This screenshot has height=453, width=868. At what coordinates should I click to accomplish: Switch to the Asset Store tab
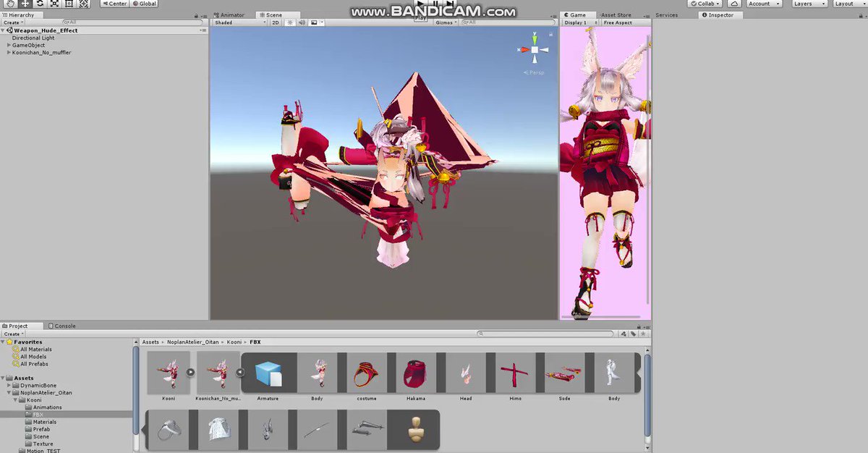pyautogui.click(x=615, y=14)
